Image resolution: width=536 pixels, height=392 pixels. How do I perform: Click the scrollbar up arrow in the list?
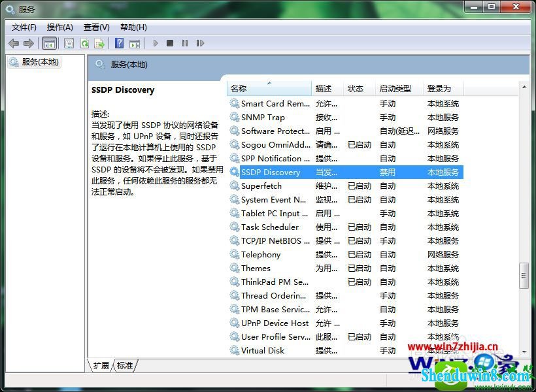tap(524, 87)
